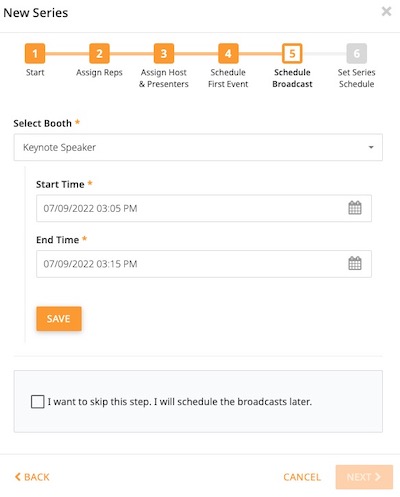This screenshot has width=400, height=497.
Task: Open calendar picker for End Time
Action: click(x=355, y=263)
